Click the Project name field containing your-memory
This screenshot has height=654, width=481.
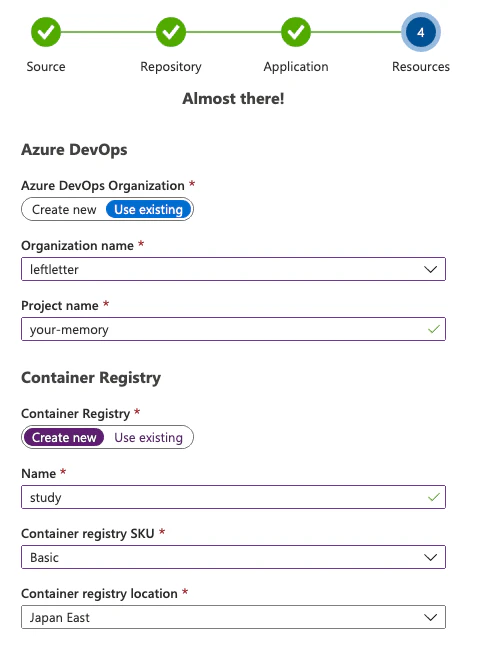pos(233,330)
